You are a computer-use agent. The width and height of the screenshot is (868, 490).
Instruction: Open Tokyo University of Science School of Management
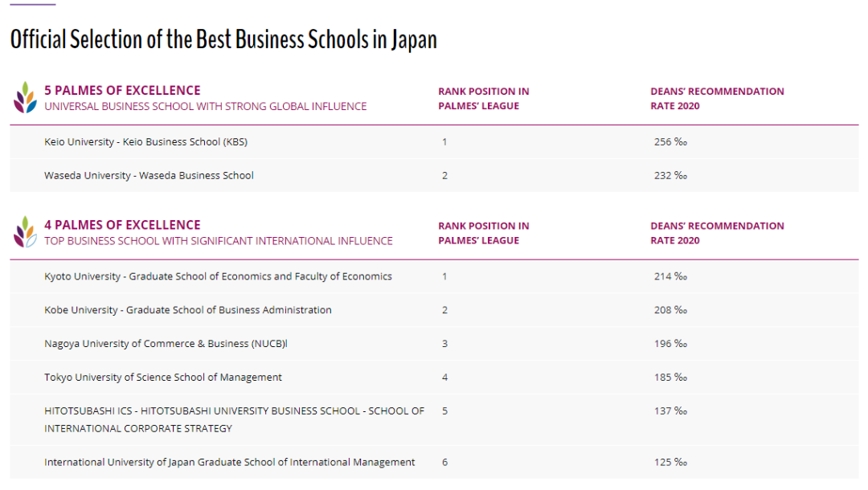click(162, 378)
